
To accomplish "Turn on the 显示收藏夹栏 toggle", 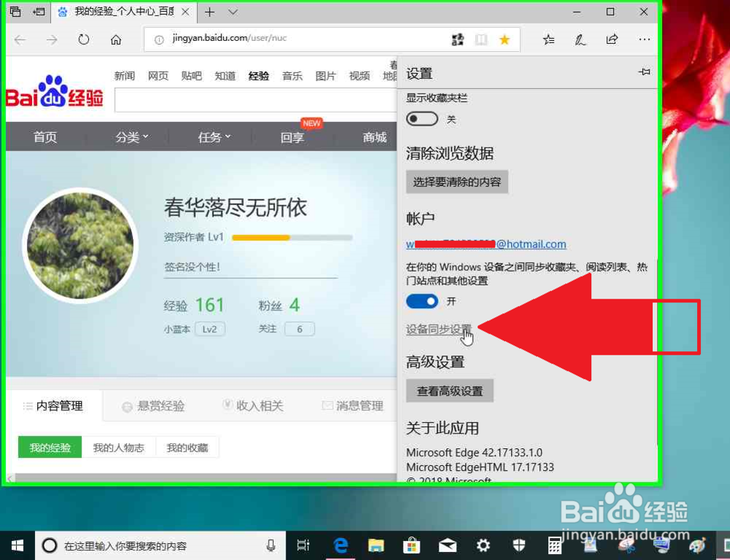I will (x=421, y=118).
